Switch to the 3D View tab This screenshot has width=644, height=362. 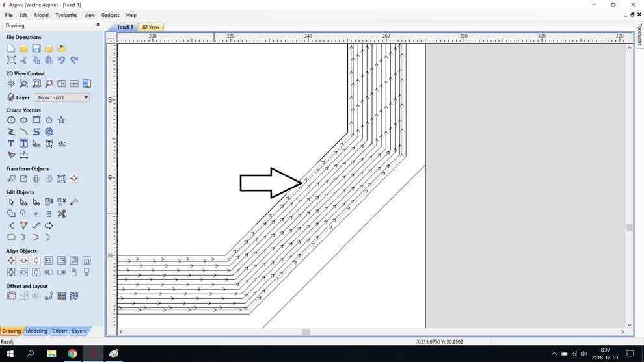150,27
